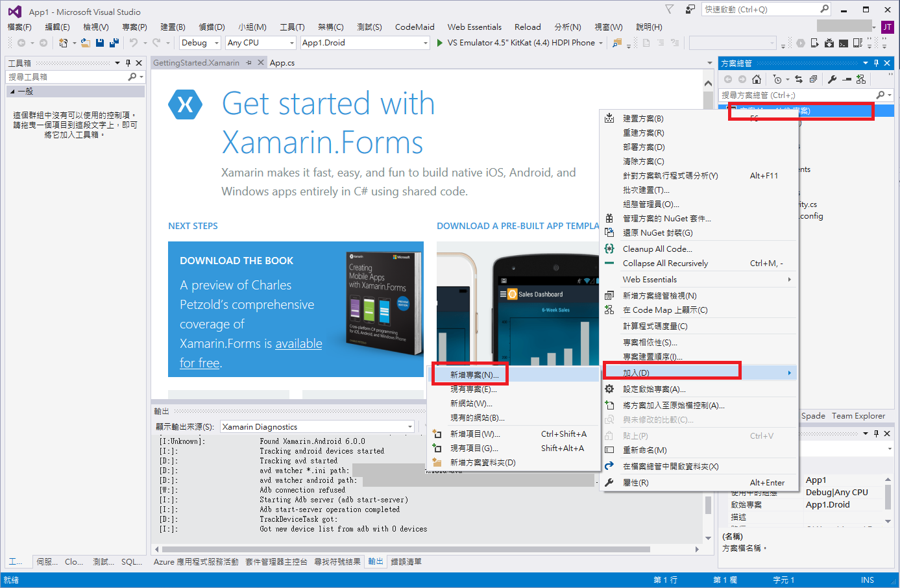Expand Solution Explorer window options dropdown arrow
This screenshot has height=588, width=900.
point(866,63)
